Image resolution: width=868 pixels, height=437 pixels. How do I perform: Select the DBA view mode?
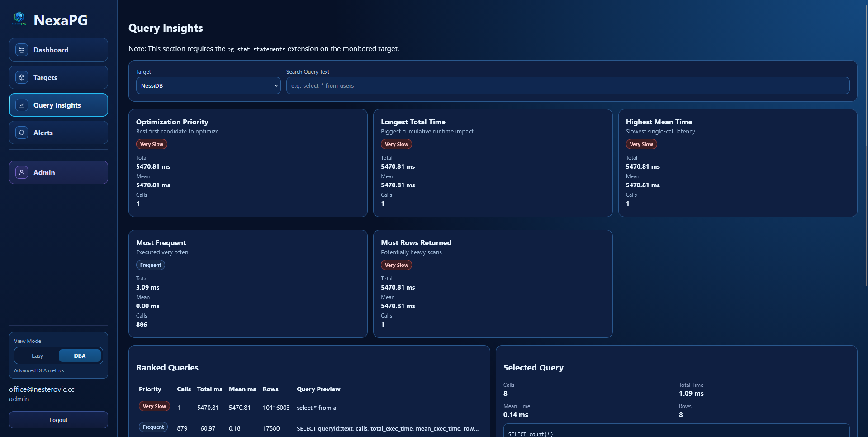(80, 356)
